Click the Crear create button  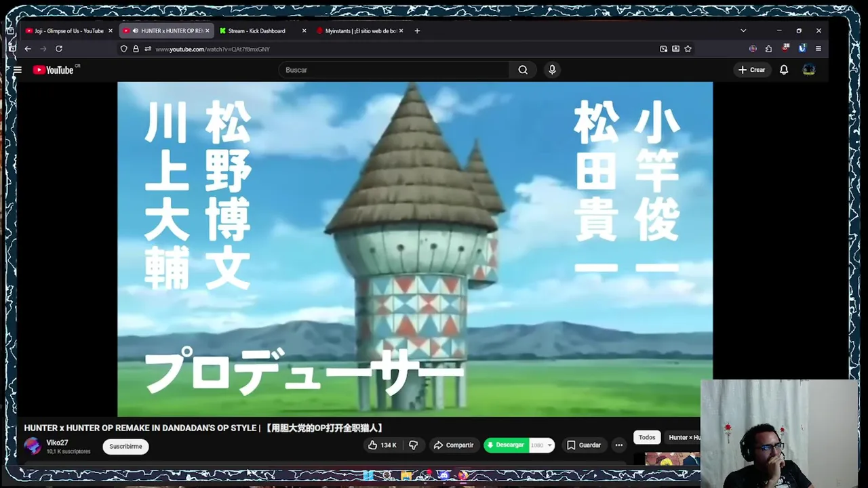[x=751, y=70]
